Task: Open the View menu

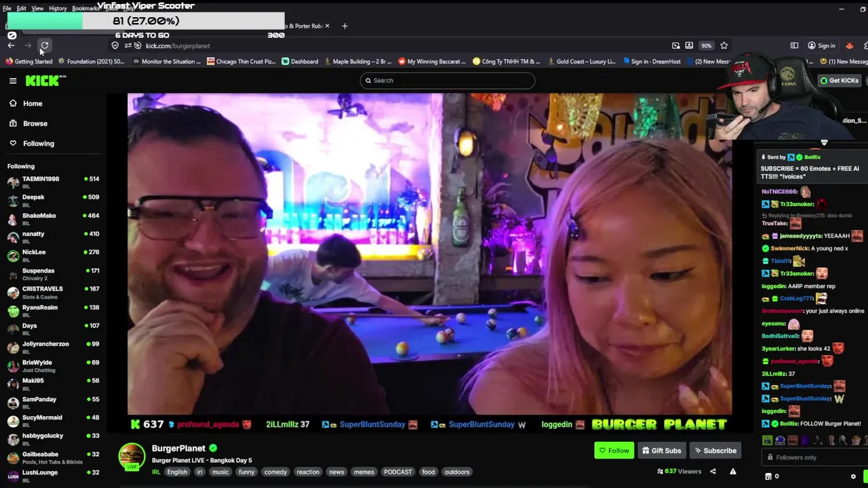Action: click(x=37, y=8)
